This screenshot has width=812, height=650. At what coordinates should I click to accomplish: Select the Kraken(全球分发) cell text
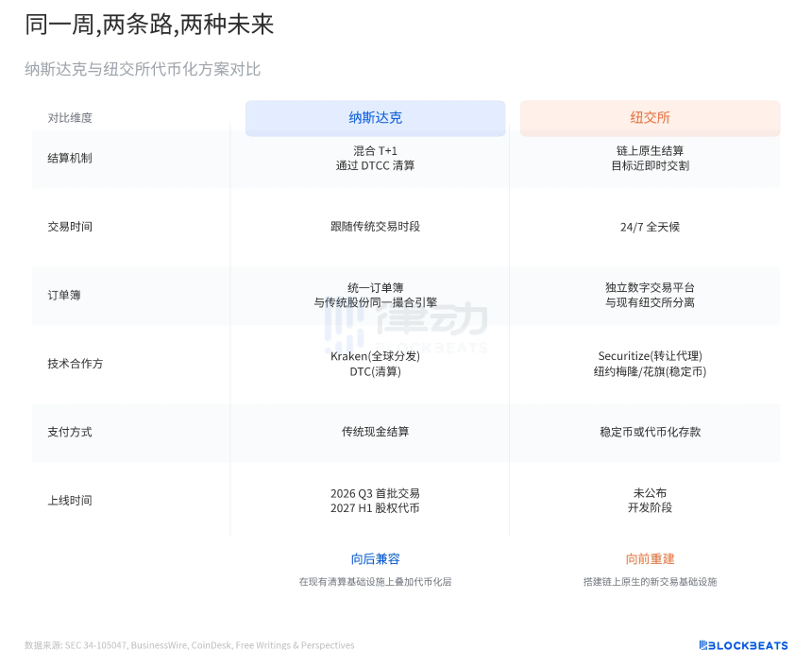[x=374, y=355]
